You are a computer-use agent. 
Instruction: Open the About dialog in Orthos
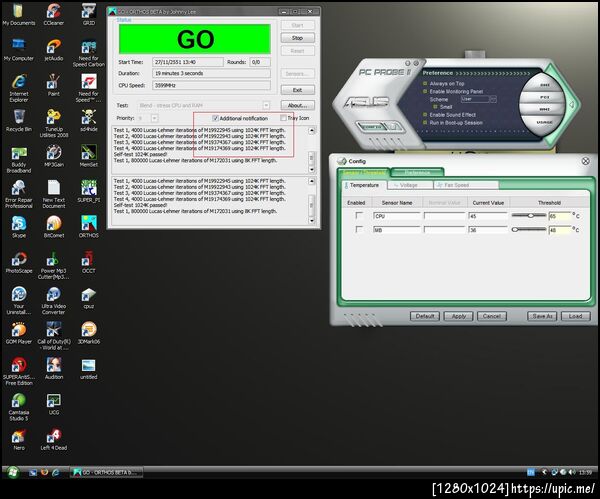297,105
